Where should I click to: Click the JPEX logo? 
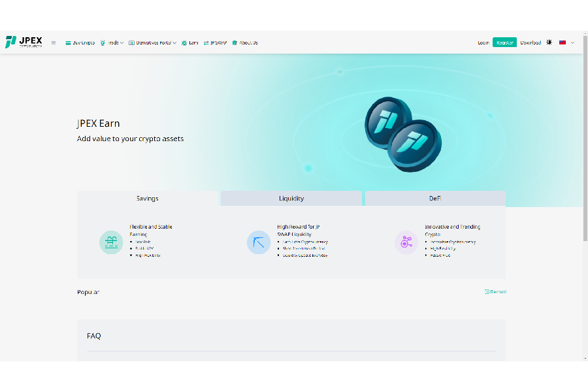point(24,42)
